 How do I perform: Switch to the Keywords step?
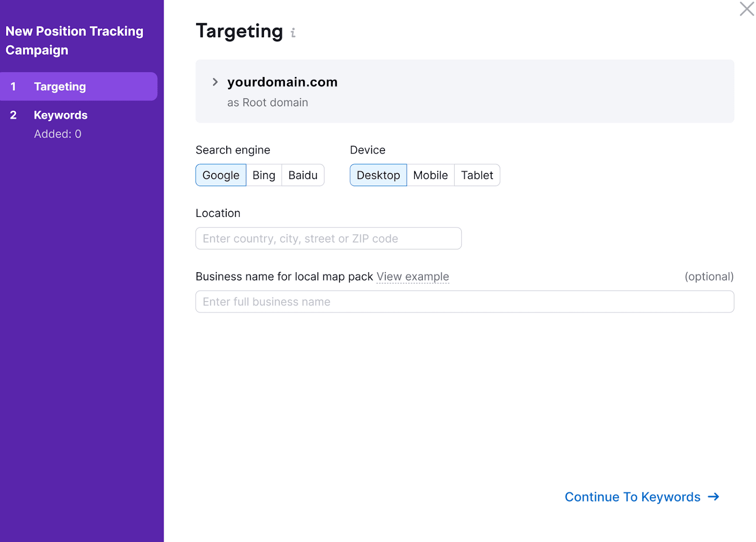coord(60,115)
